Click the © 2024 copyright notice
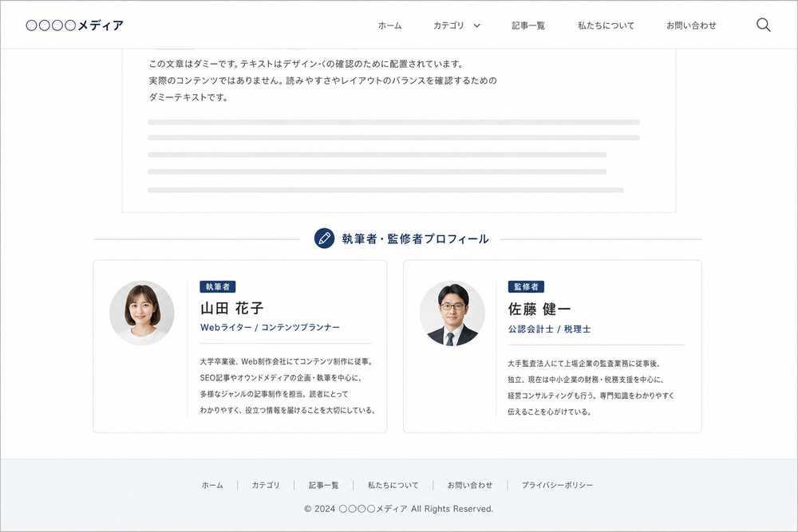Image resolution: width=798 pixels, height=532 pixels. pyautogui.click(x=398, y=509)
